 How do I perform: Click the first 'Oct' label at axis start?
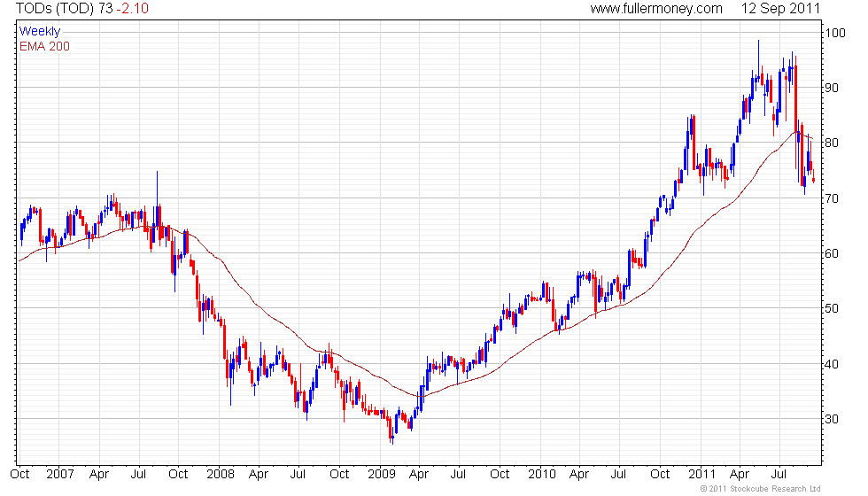click(x=19, y=475)
